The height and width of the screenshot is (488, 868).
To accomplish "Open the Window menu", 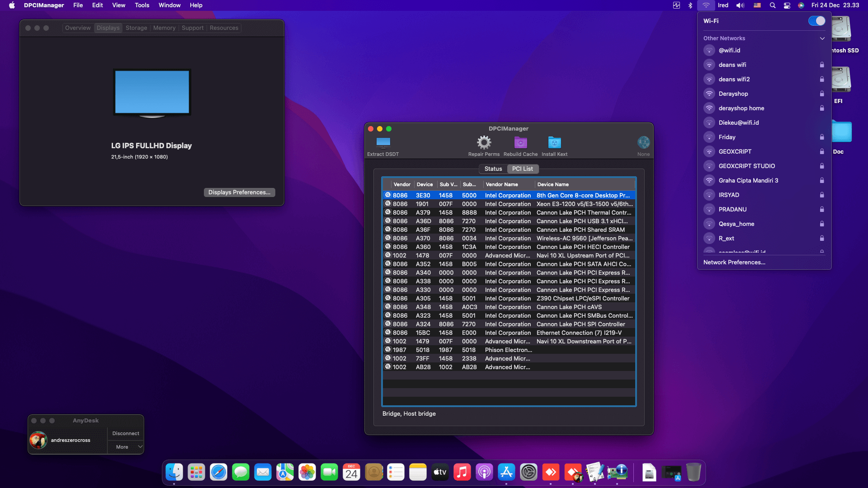I will click(x=170, y=5).
